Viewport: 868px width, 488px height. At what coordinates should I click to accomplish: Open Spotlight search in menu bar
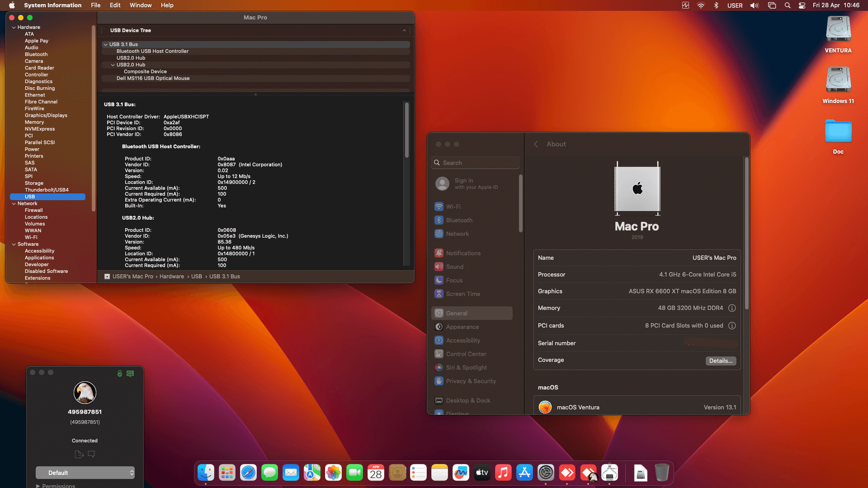tap(788, 5)
